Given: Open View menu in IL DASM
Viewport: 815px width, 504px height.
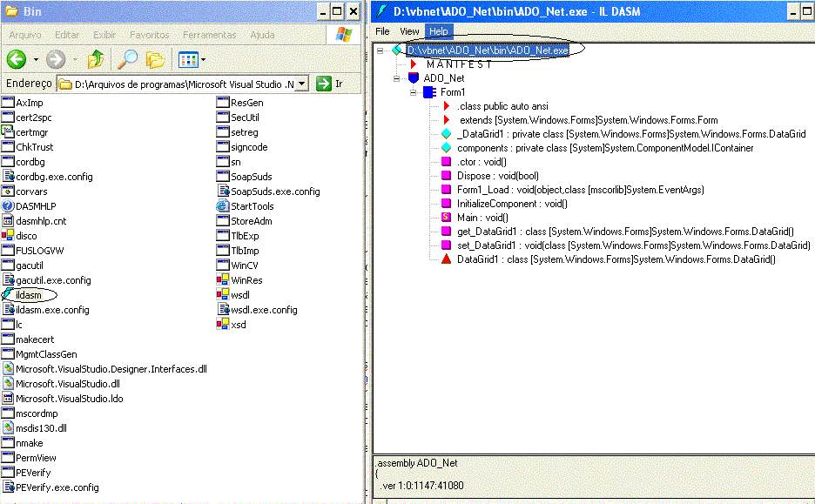Looking at the screenshot, I should (409, 31).
